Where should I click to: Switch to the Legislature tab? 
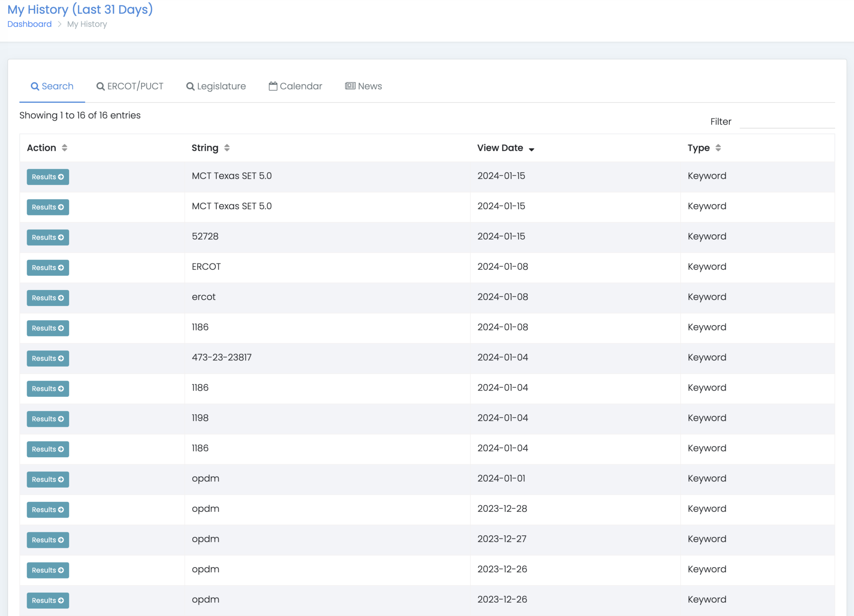[x=216, y=86]
